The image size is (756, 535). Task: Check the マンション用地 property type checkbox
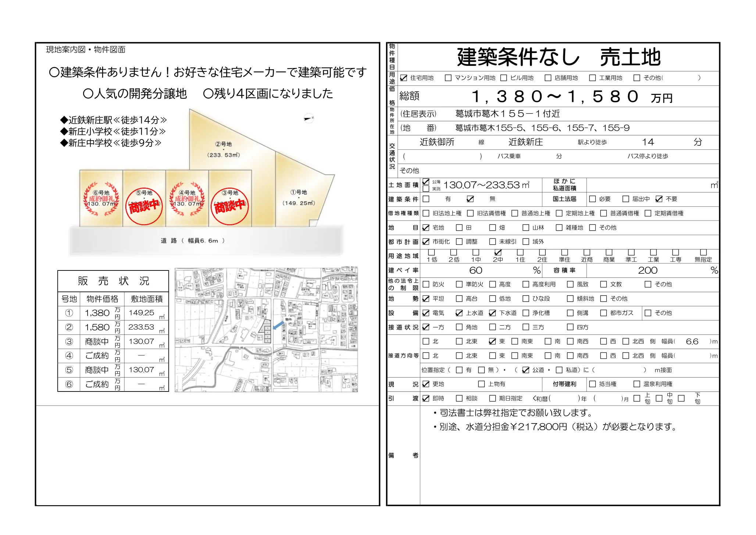(x=448, y=78)
